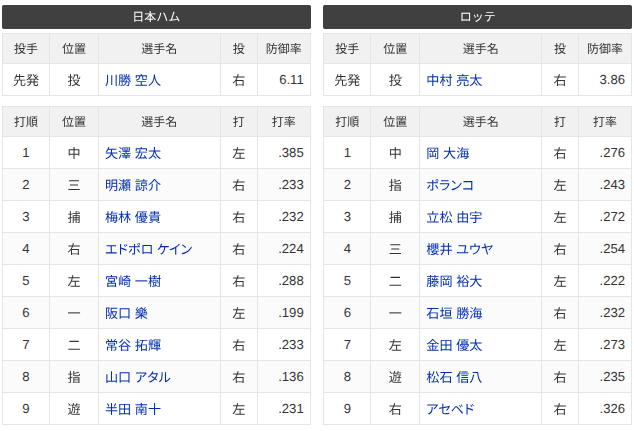This screenshot has width=634, height=431.
Task: Click player name 藤岡 裕大
Action: (454, 281)
